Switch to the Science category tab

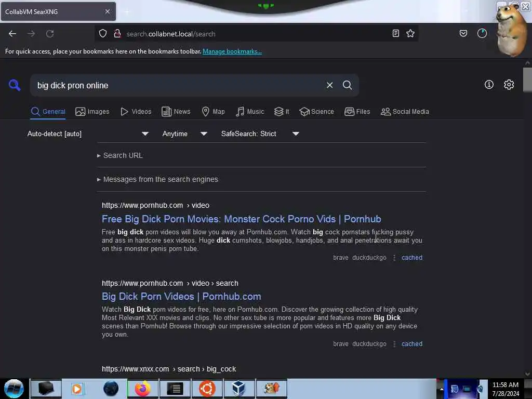[x=316, y=112]
